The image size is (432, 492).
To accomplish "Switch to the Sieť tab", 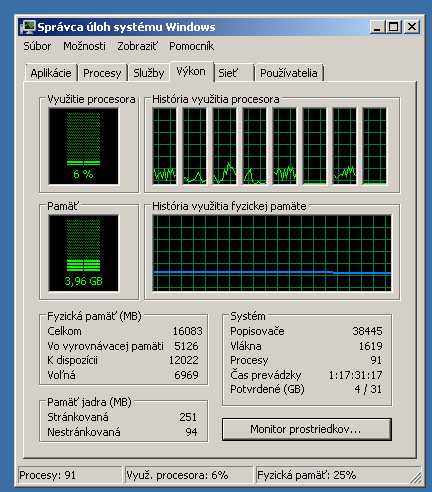I will coord(233,73).
